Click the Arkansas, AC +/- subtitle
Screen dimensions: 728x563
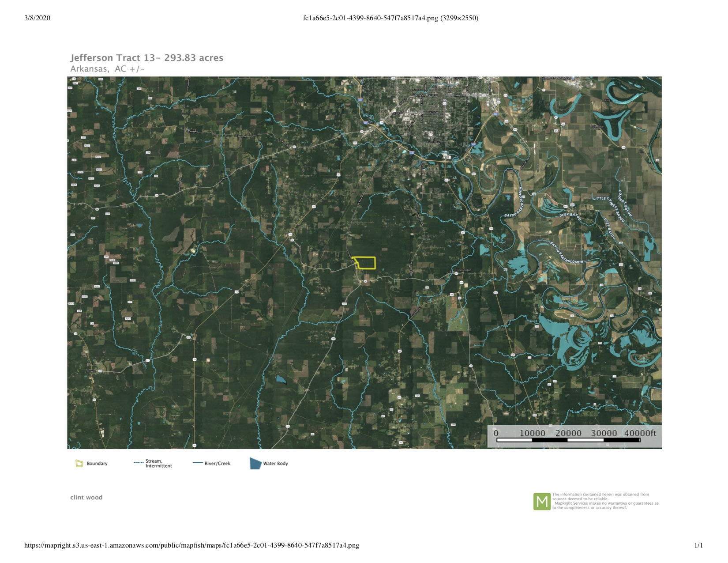click(x=107, y=69)
